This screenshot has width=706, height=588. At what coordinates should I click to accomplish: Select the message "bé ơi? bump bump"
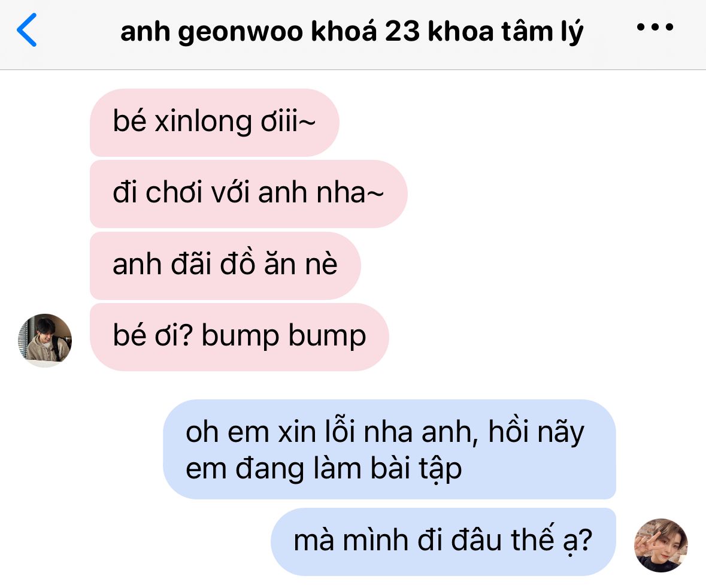point(239,337)
